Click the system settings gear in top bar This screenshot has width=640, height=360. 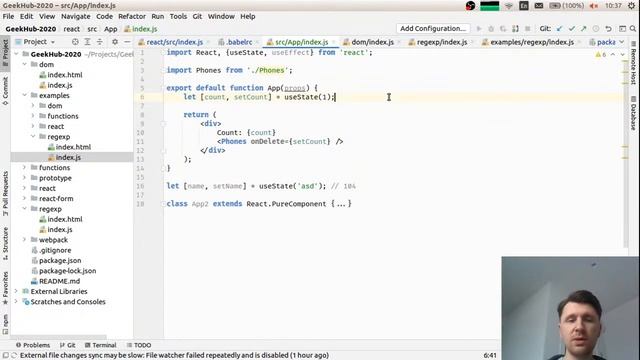pyautogui.click(x=632, y=6)
